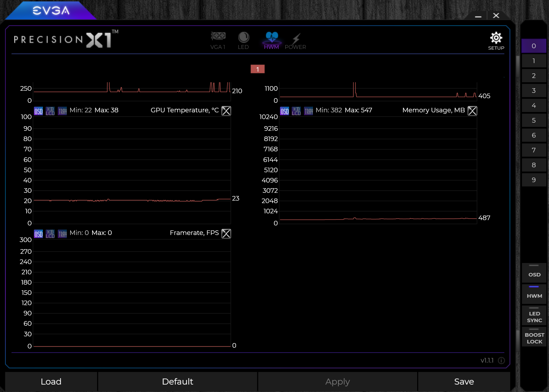Image resolution: width=549 pixels, height=392 pixels.
Task: Open the SETUP gear settings
Action: 496,41
